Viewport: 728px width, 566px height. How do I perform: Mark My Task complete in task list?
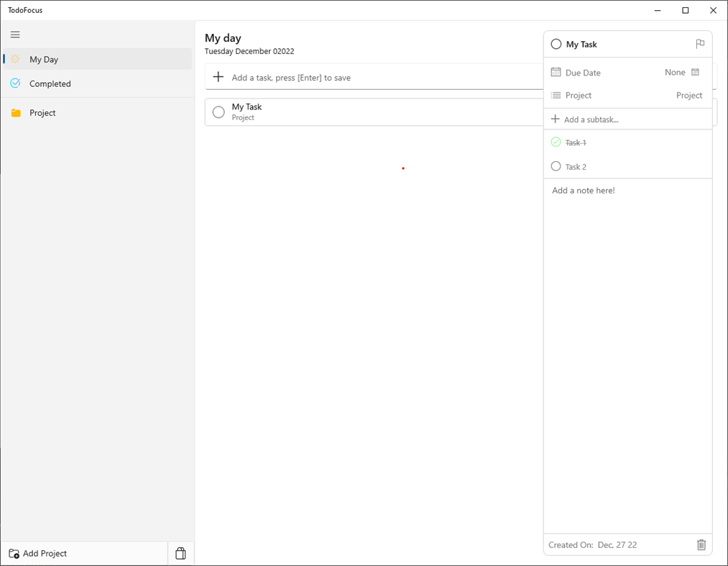click(218, 112)
